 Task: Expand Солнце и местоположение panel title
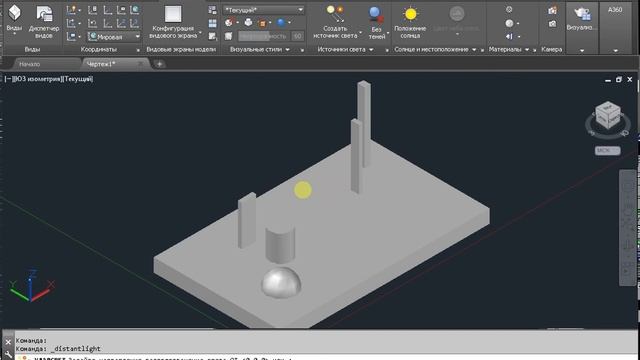click(x=435, y=49)
